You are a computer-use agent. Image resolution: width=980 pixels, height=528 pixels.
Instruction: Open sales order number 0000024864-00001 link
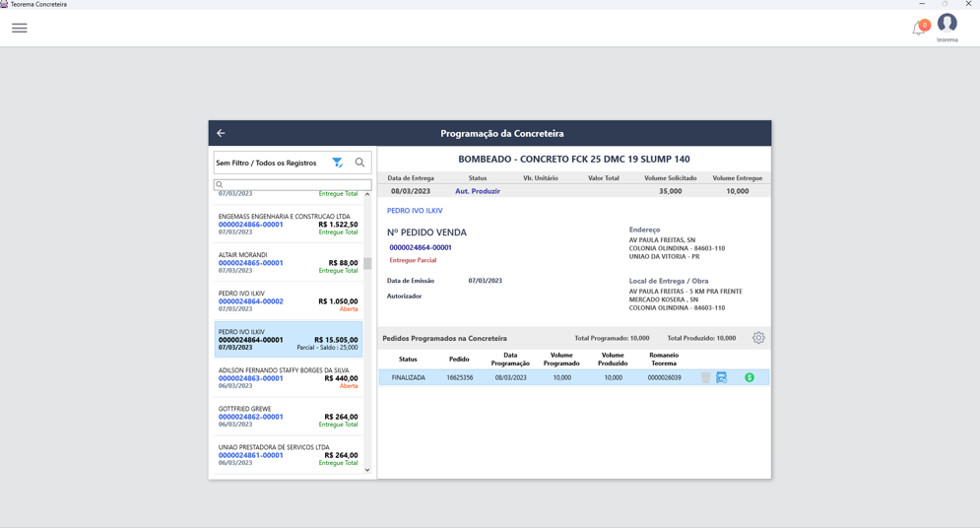point(420,247)
